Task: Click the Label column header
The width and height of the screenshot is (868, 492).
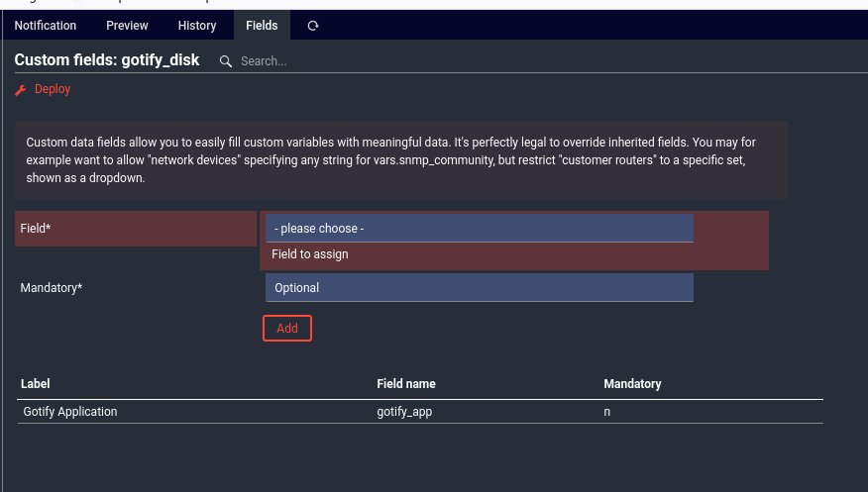Action: [x=36, y=384]
